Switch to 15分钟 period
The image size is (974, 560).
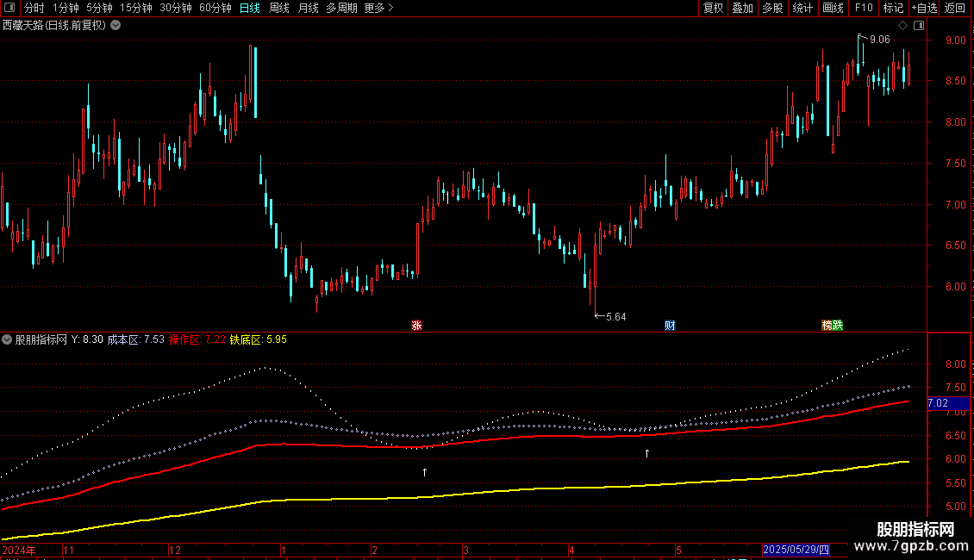pyautogui.click(x=136, y=8)
